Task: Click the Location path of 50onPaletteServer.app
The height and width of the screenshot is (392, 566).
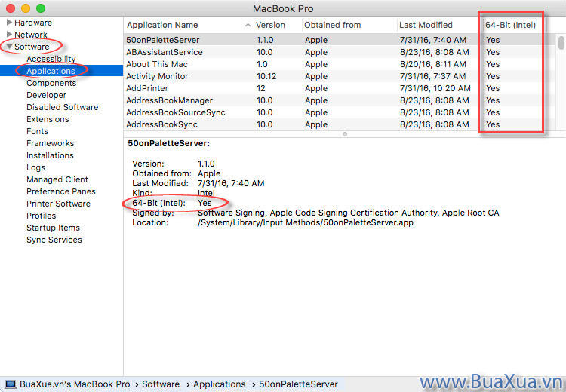Action: tap(306, 222)
